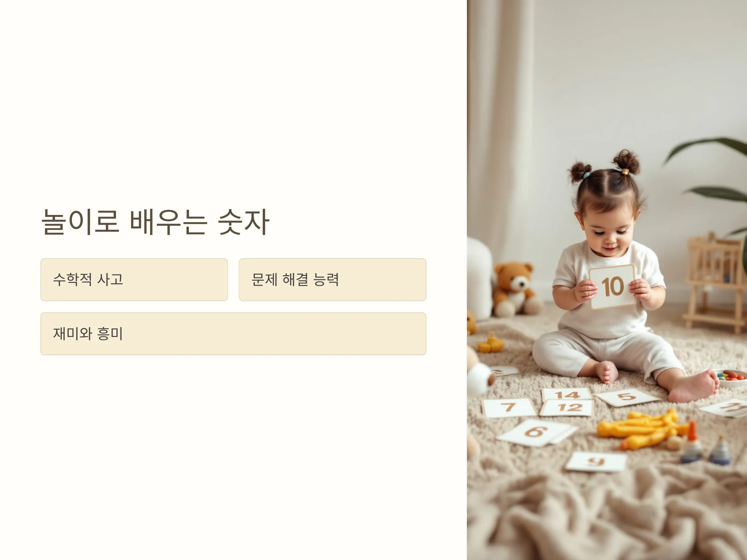Select the 재미와 흥미 card
This screenshot has height=560, width=747.
233,334
